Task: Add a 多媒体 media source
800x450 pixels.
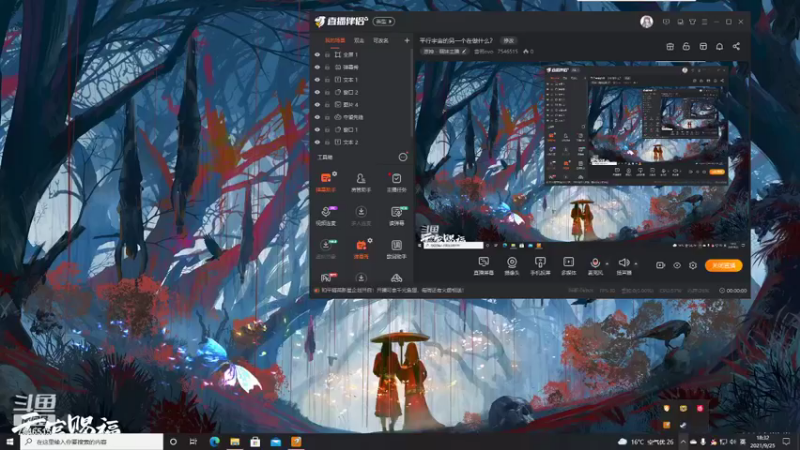Action: tap(568, 266)
